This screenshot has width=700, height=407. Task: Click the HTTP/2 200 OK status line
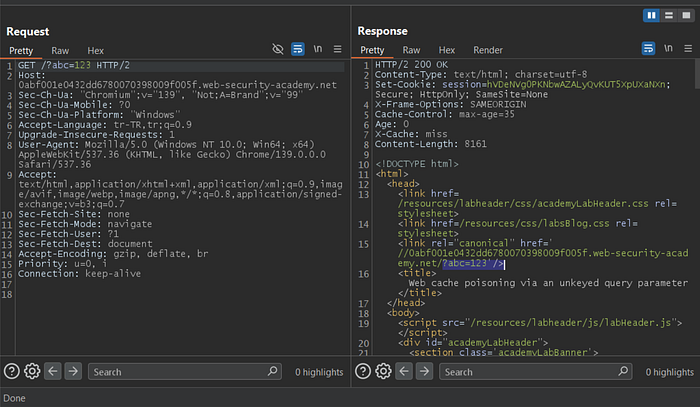point(411,64)
